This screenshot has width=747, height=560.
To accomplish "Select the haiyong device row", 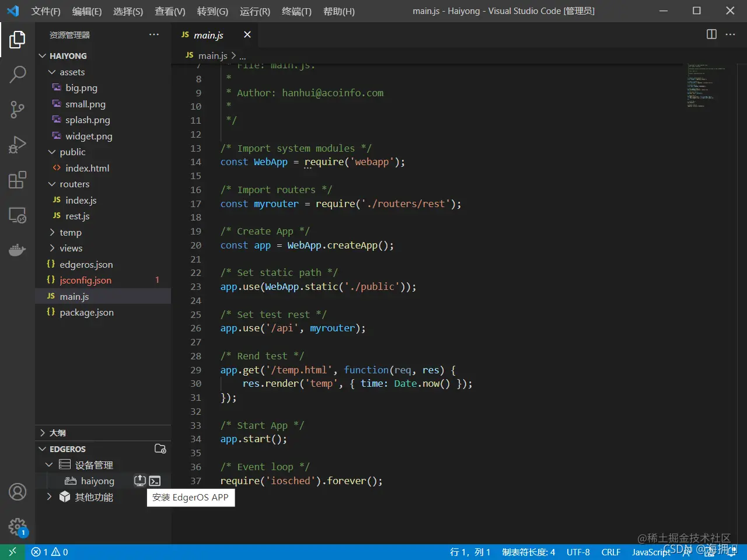I will pos(103,481).
